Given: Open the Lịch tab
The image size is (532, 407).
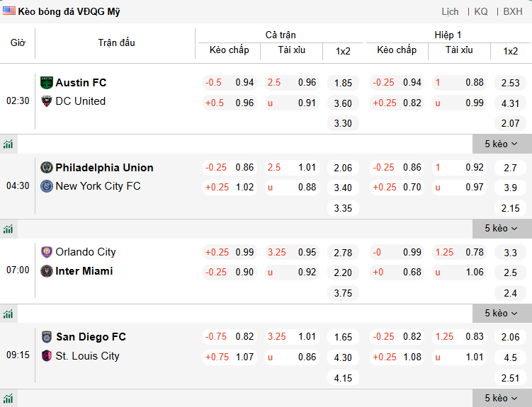Looking at the screenshot, I should 450,11.
